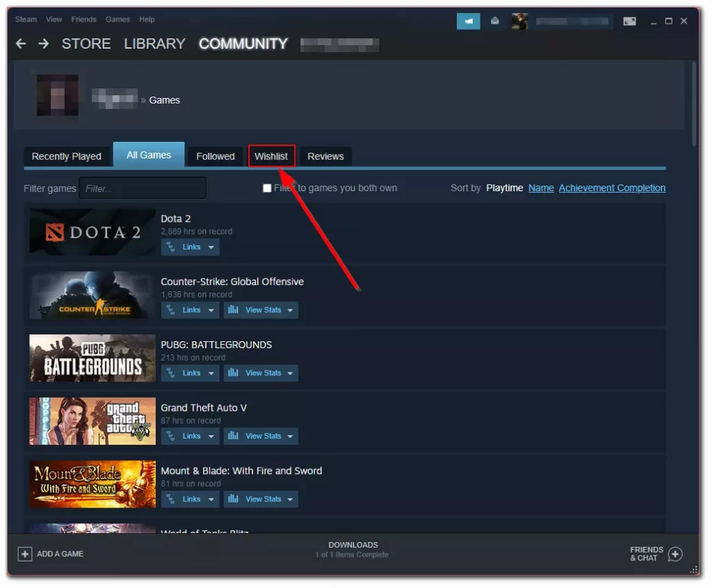Open the Grand Theft Auto V title

[x=204, y=408]
